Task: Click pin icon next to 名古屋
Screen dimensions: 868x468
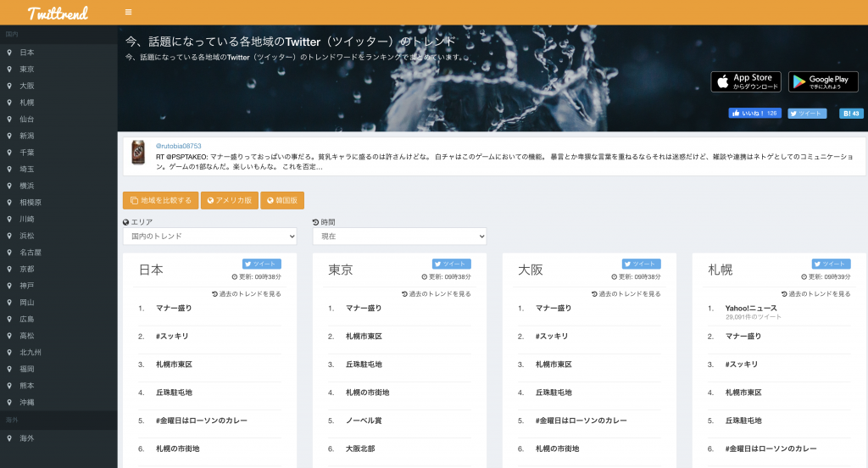Action: coord(9,252)
